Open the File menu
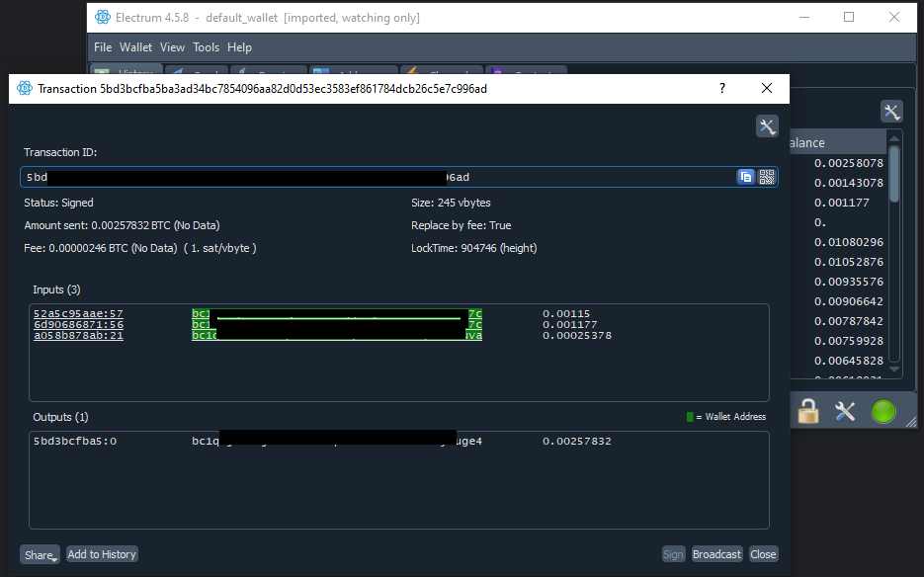 [x=103, y=47]
